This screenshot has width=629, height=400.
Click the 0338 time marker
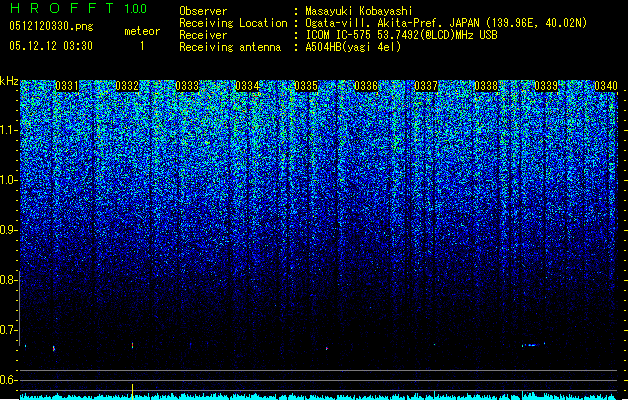pos(486,86)
